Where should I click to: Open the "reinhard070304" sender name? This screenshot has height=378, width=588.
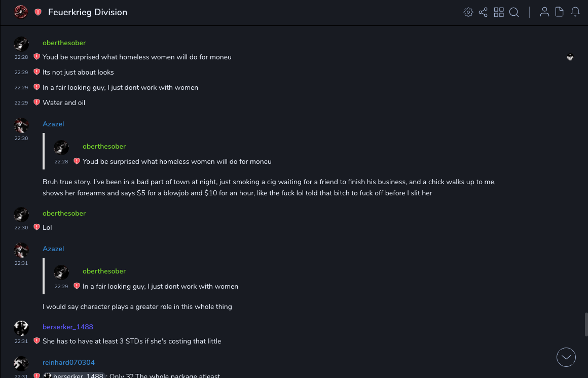(x=68, y=362)
